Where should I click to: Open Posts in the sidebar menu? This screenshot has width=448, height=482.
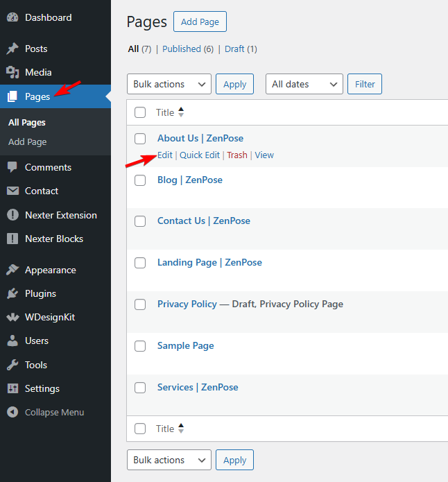click(36, 49)
